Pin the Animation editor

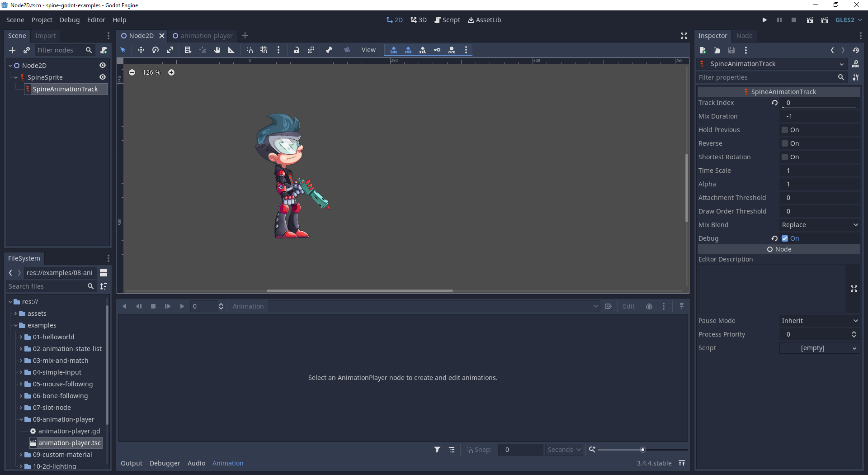[682, 306]
